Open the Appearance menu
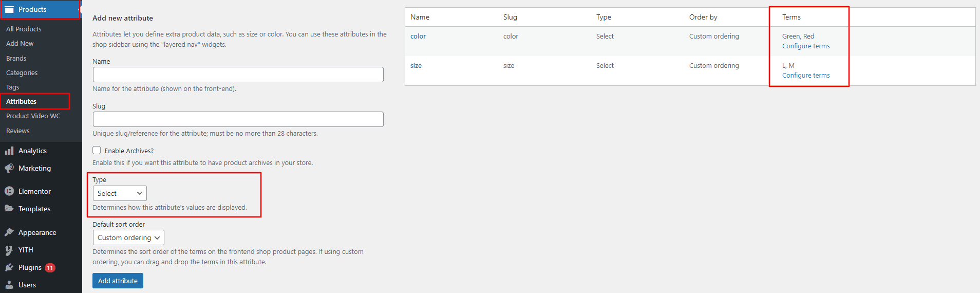Screen dimensions: 980x293 [x=37, y=232]
